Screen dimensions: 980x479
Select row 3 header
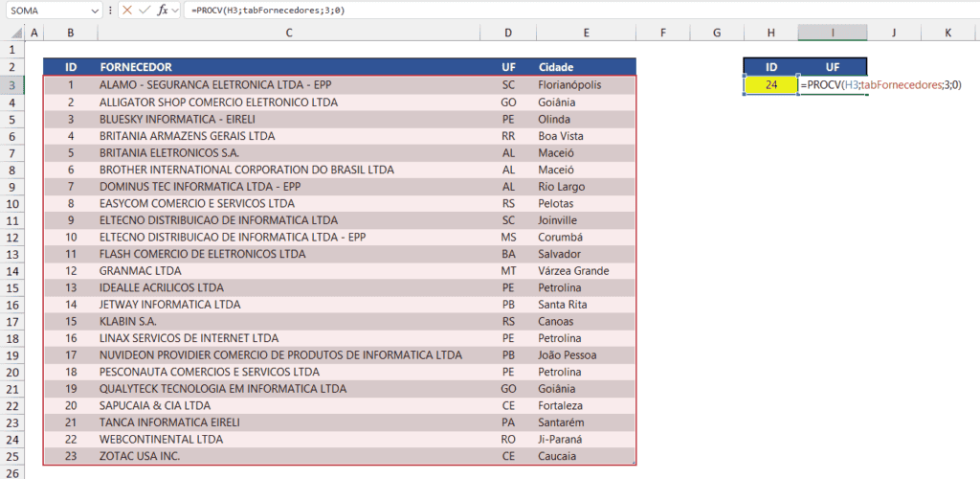pyautogui.click(x=12, y=84)
